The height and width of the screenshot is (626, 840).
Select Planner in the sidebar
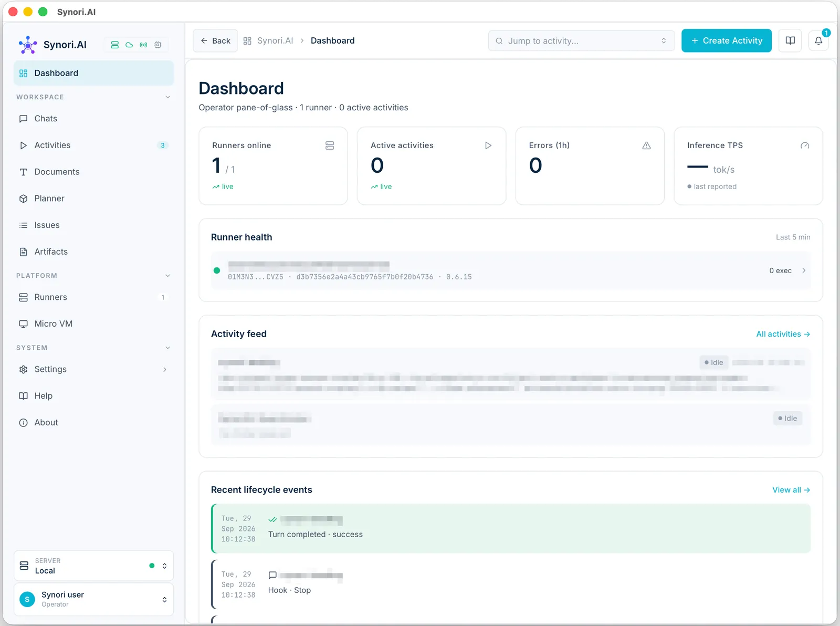pos(94,199)
